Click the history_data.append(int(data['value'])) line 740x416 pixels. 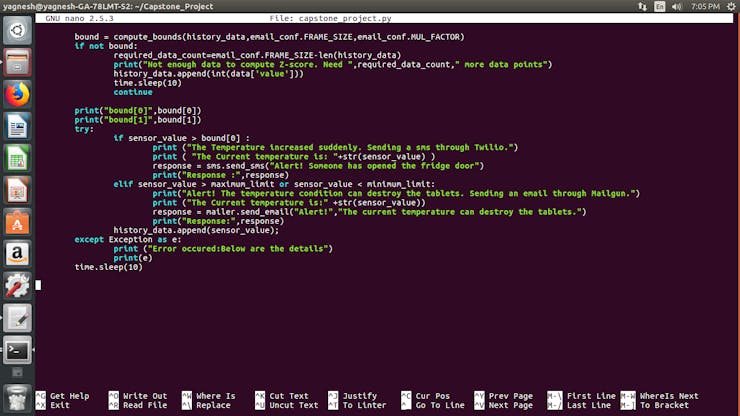click(x=209, y=74)
